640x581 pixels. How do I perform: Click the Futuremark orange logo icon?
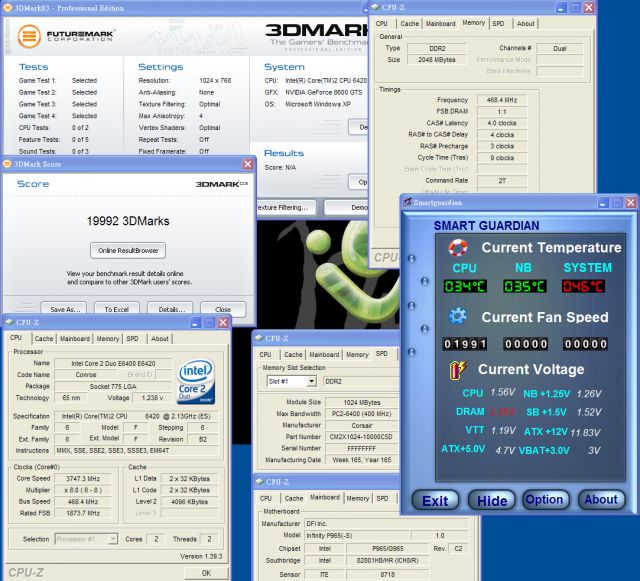coord(29,36)
